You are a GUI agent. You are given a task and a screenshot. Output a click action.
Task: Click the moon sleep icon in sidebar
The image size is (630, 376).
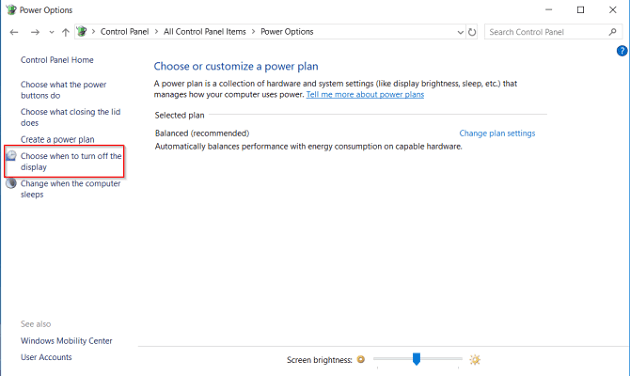[x=11, y=184]
